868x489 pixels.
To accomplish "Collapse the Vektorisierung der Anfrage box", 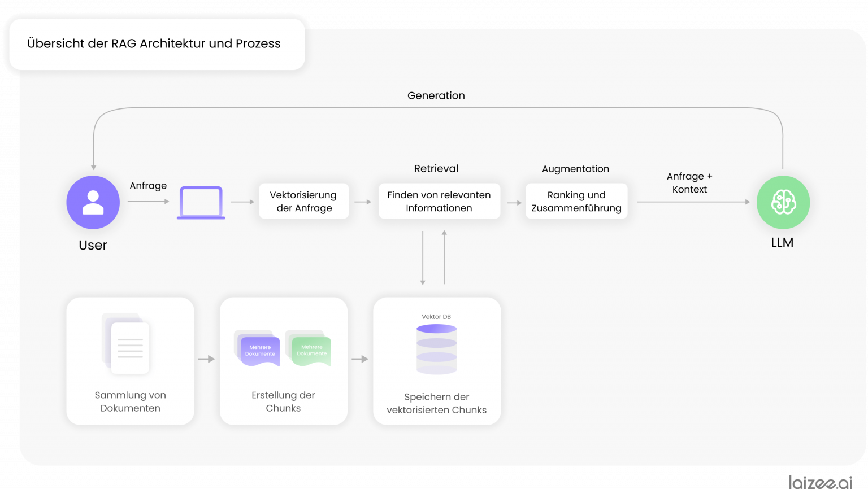I will click(303, 201).
